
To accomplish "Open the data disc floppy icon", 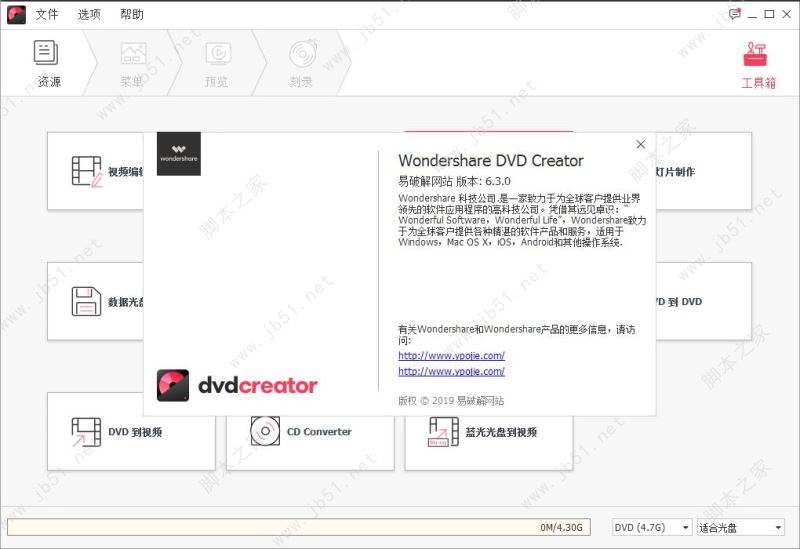I will tap(86, 301).
